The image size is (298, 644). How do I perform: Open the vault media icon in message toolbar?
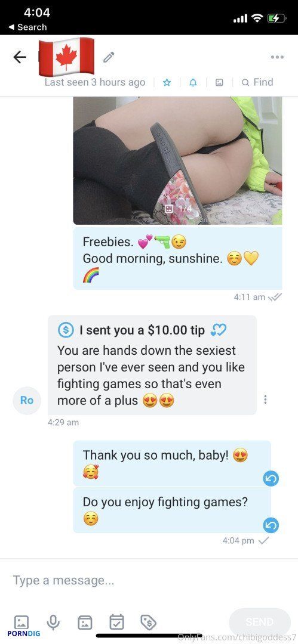85,622
